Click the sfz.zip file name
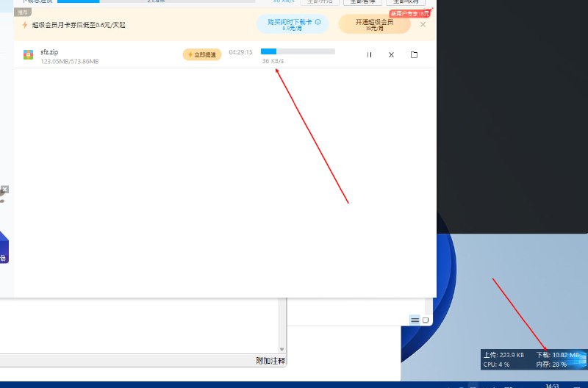The width and height of the screenshot is (588, 388). 49,52
